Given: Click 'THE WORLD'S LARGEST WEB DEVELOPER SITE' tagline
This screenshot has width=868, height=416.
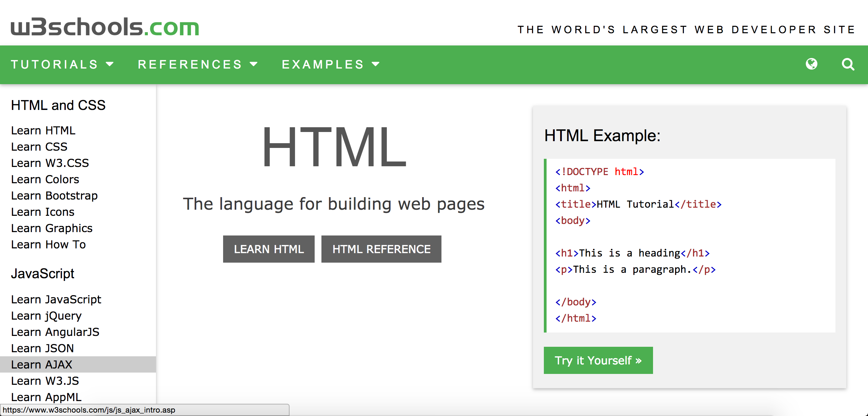Looking at the screenshot, I should point(686,30).
